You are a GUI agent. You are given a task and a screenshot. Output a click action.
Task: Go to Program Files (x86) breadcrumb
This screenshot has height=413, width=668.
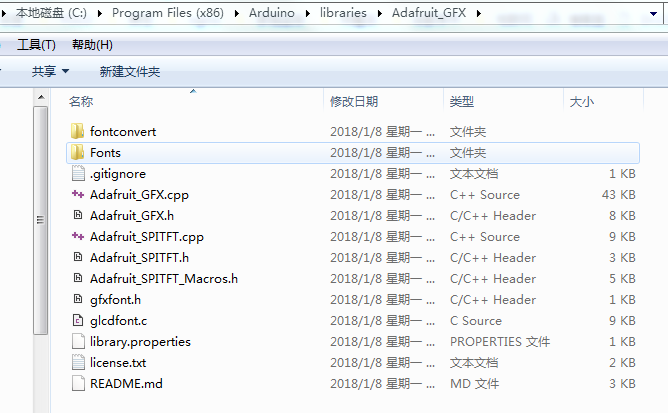(x=168, y=13)
